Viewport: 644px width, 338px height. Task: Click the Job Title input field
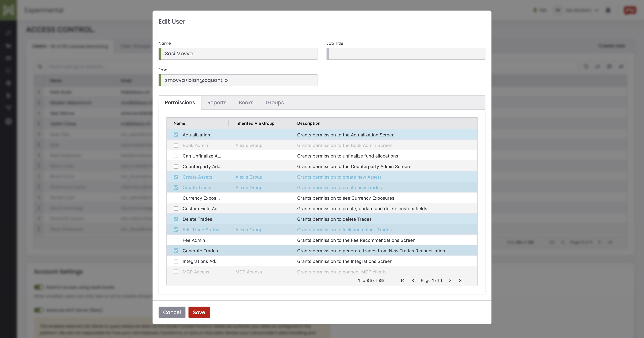pos(406,54)
